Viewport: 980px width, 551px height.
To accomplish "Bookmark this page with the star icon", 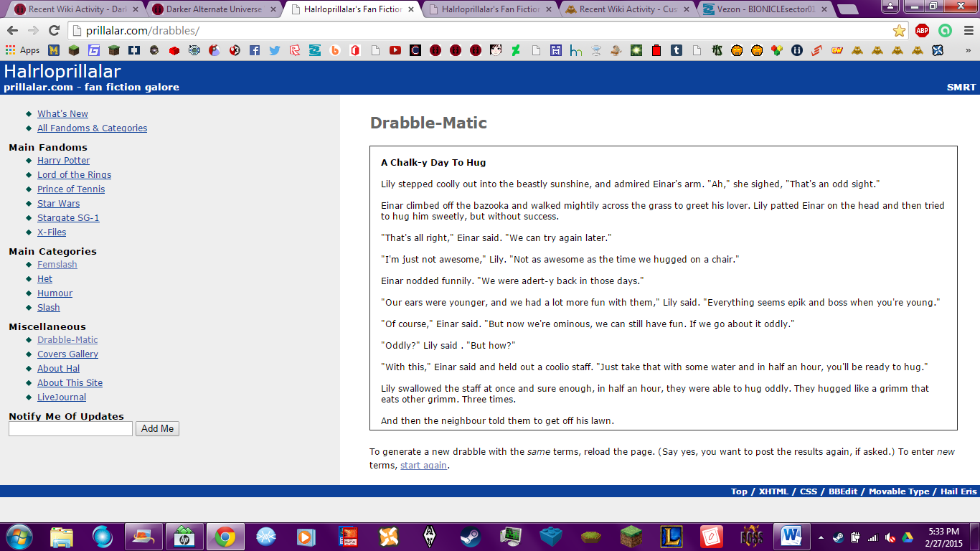I will tap(898, 31).
